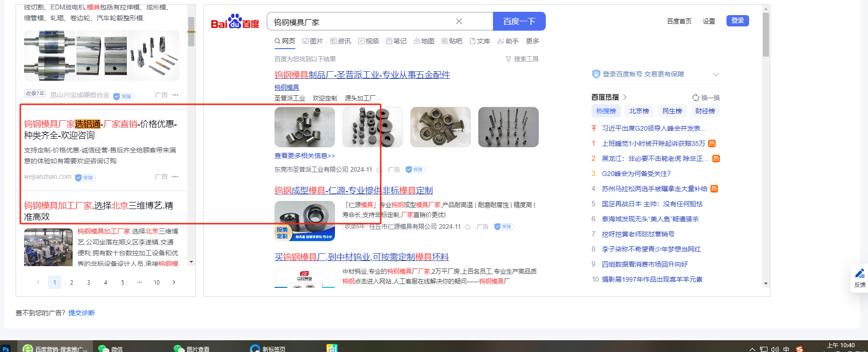
Task: Click 查看更多相关信息>> link
Action: pyautogui.click(x=305, y=156)
